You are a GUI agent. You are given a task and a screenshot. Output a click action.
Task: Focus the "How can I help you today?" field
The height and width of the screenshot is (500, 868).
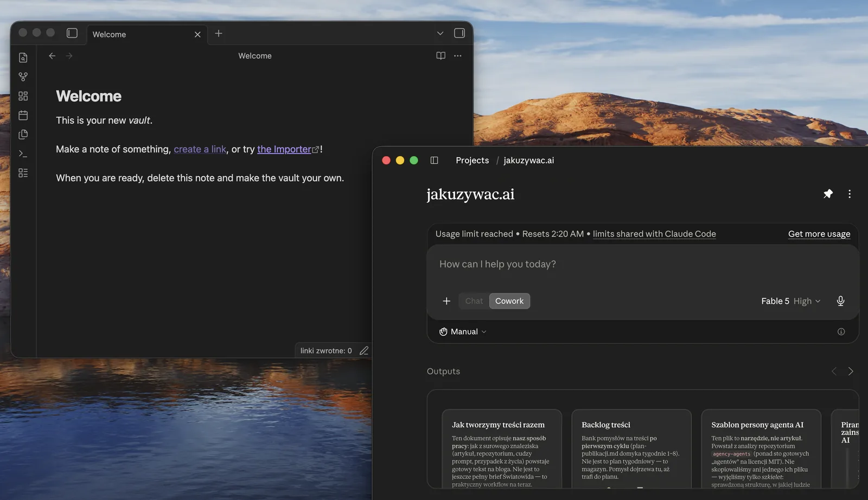point(642,264)
